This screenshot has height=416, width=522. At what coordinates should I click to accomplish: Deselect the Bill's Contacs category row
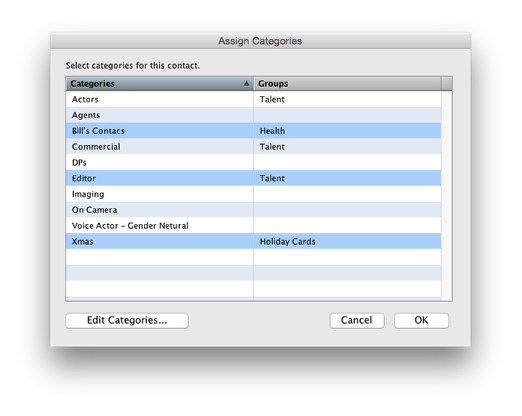(253, 131)
